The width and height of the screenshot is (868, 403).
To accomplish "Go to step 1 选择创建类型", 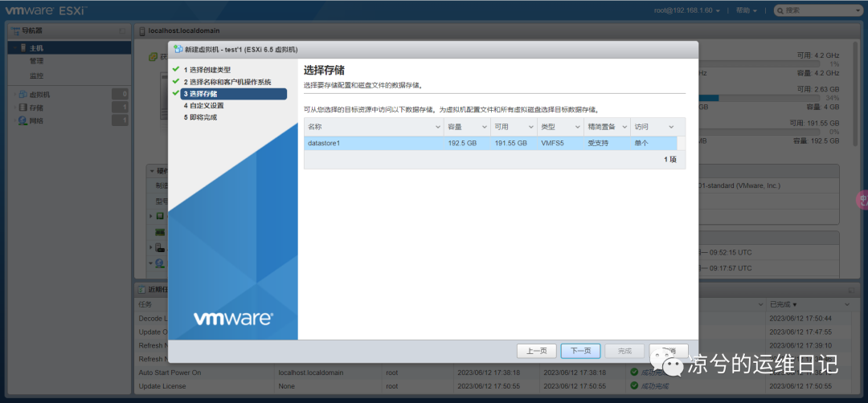I will coord(207,70).
